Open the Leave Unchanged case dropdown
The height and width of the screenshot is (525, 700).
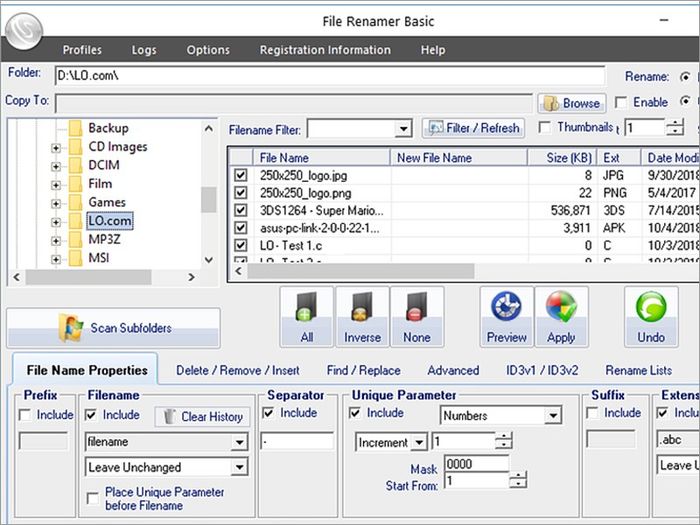[240, 467]
